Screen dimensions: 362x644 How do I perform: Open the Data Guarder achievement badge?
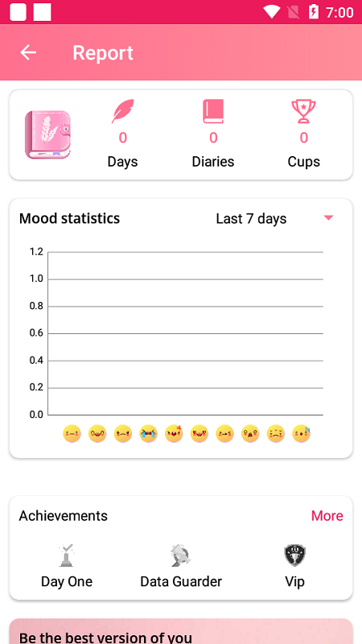point(181,555)
